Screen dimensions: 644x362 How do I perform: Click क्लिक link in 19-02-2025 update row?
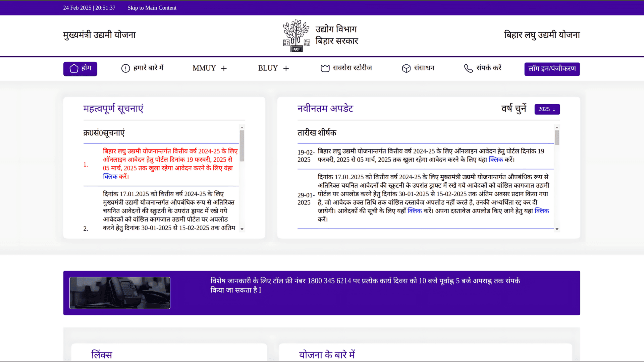coord(495,160)
